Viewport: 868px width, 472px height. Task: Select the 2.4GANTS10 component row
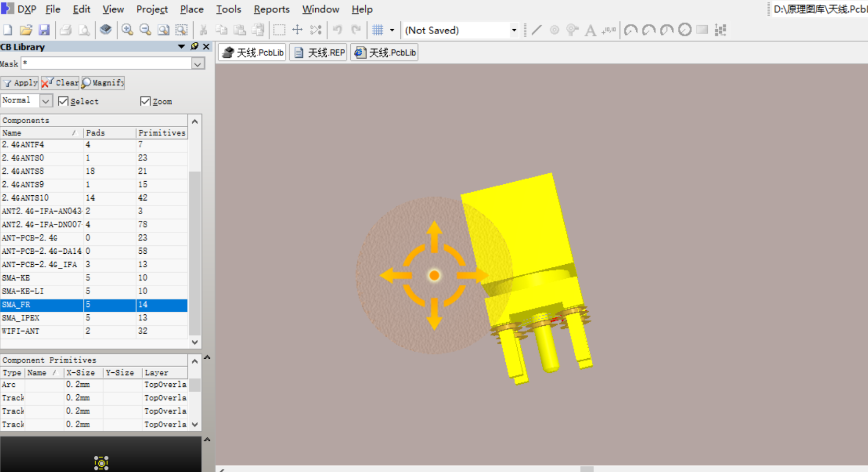[x=94, y=198]
